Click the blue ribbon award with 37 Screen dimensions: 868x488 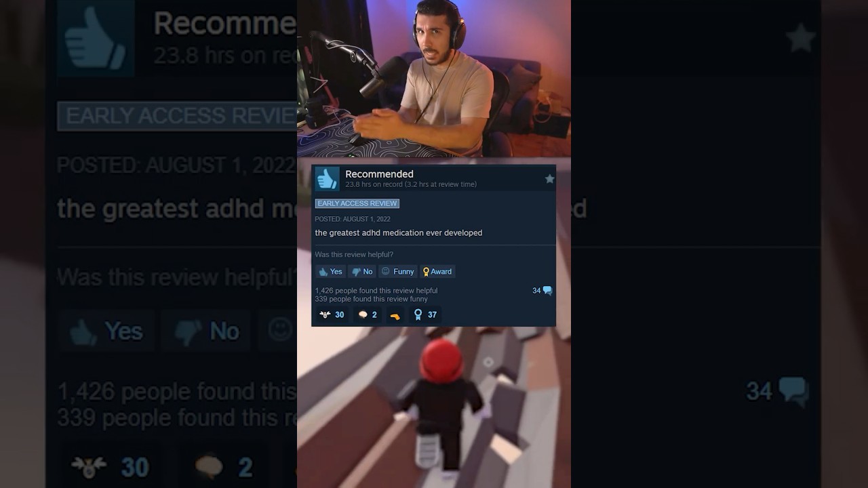coord(425,314)
